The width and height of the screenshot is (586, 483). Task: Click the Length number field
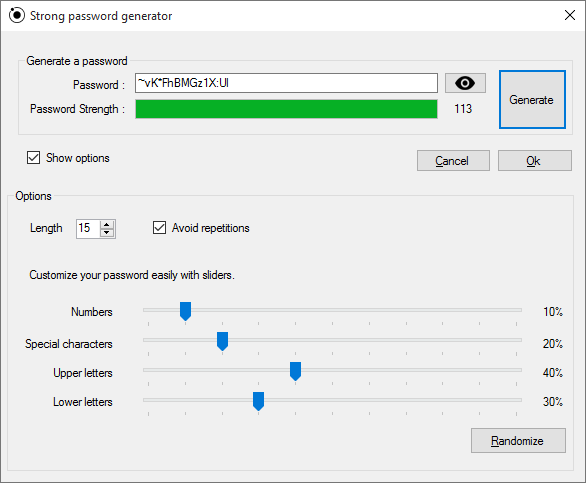coord(88,228)
